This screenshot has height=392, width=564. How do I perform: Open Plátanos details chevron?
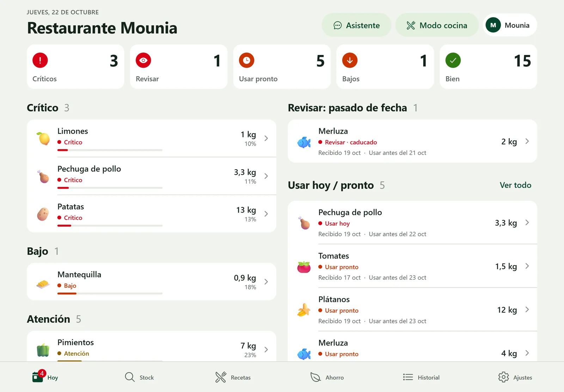(x=527, y=310)
